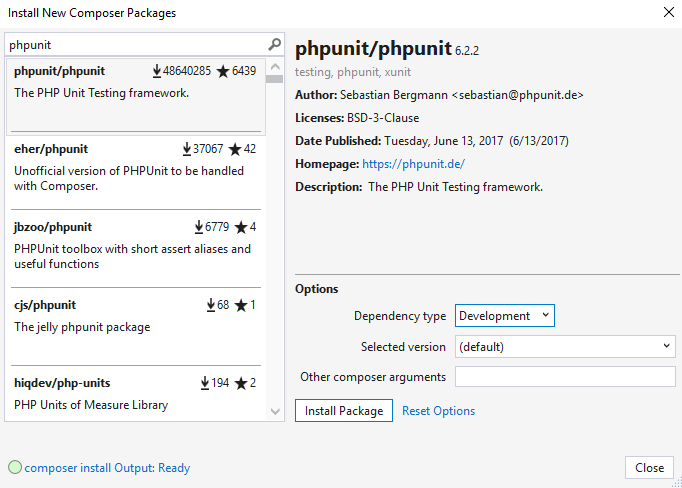Click the search magnifier icon
Screen dimensions: 682x488
[274, 44]
